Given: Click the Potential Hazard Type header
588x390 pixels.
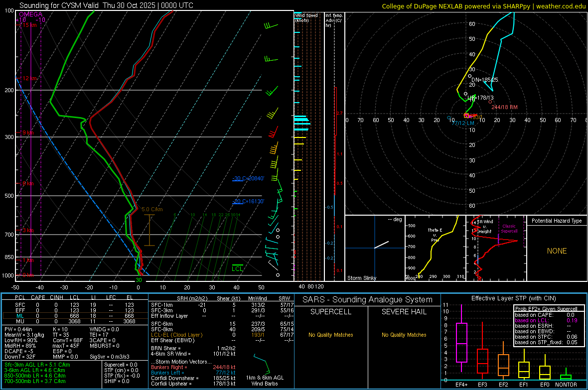Looking at the screenshot, I should click(x=557, y=221).
